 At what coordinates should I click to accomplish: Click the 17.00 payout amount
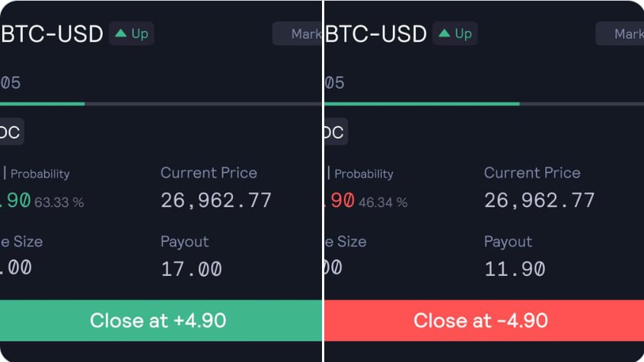(x=191, y=270)
